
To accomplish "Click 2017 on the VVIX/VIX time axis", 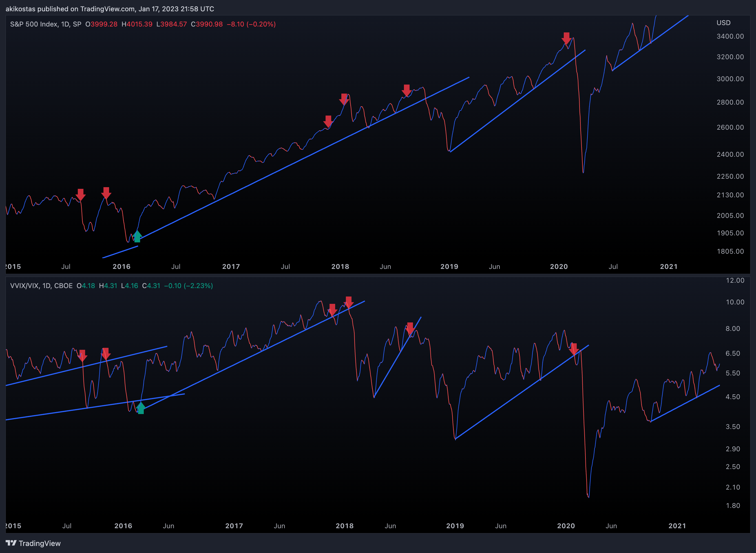I will click(234, 526).
